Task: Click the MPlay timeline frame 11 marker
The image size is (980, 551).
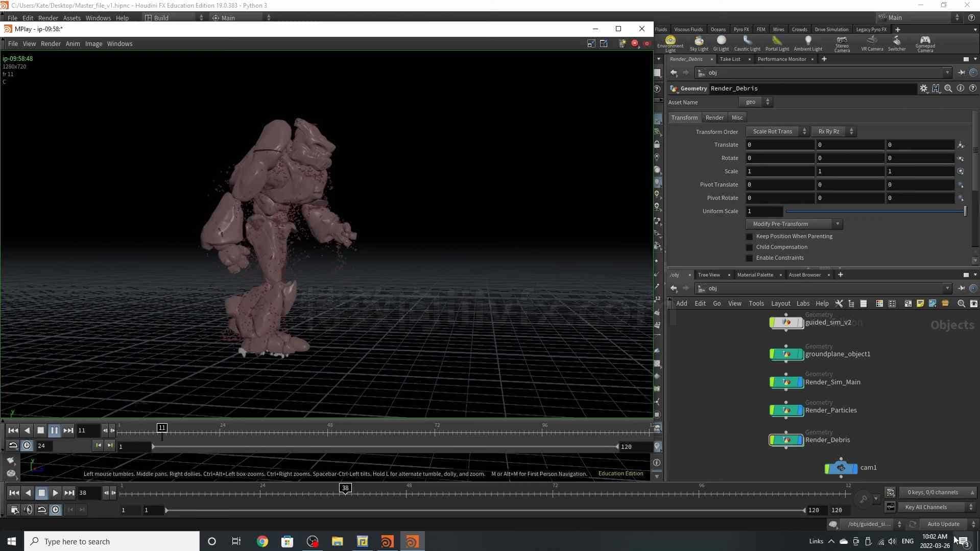Action: tap(162, 428)
